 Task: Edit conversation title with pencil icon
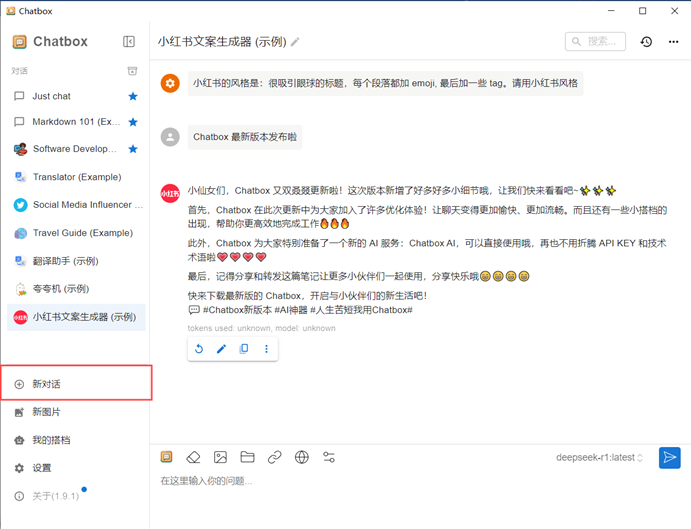pos(295,42)
